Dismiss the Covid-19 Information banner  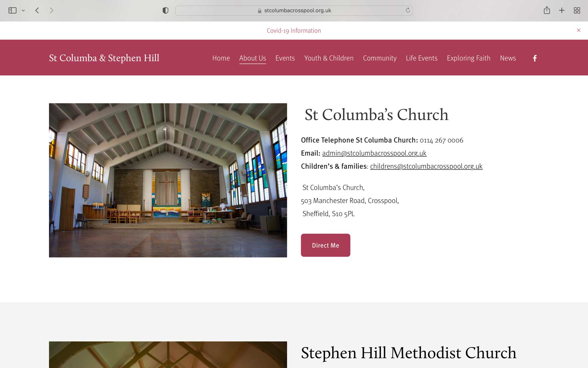click(579, 30)
